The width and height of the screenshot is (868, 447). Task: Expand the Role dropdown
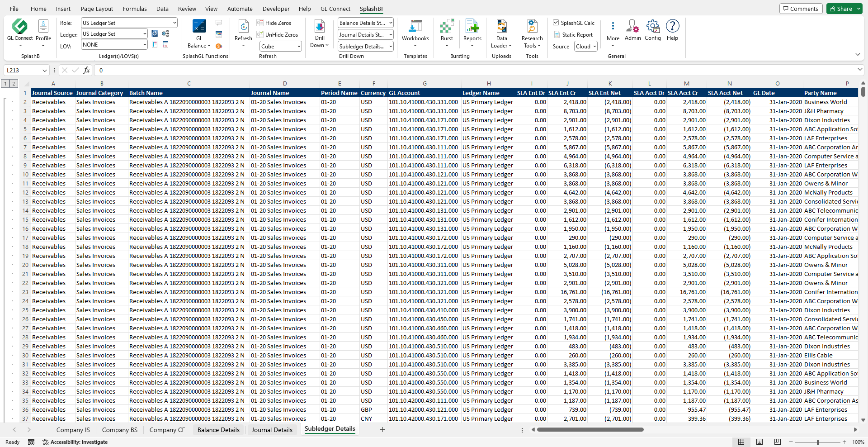[x=175, y=23]
